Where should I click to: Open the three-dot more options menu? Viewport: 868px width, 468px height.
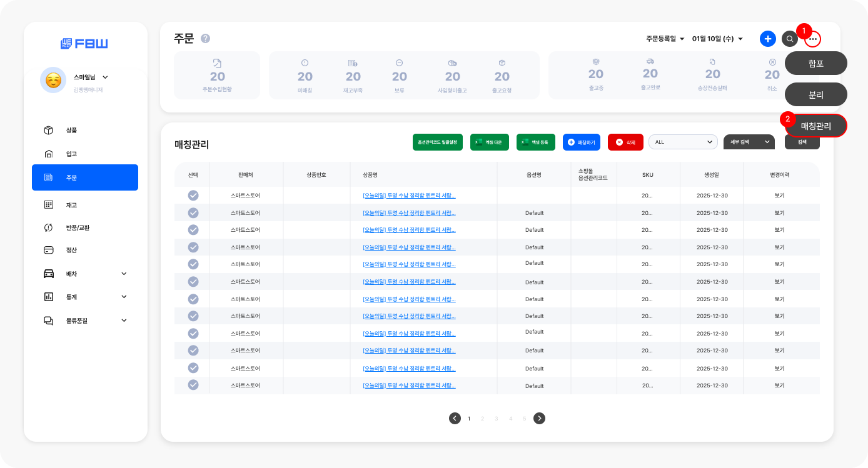tap(812, 39)
